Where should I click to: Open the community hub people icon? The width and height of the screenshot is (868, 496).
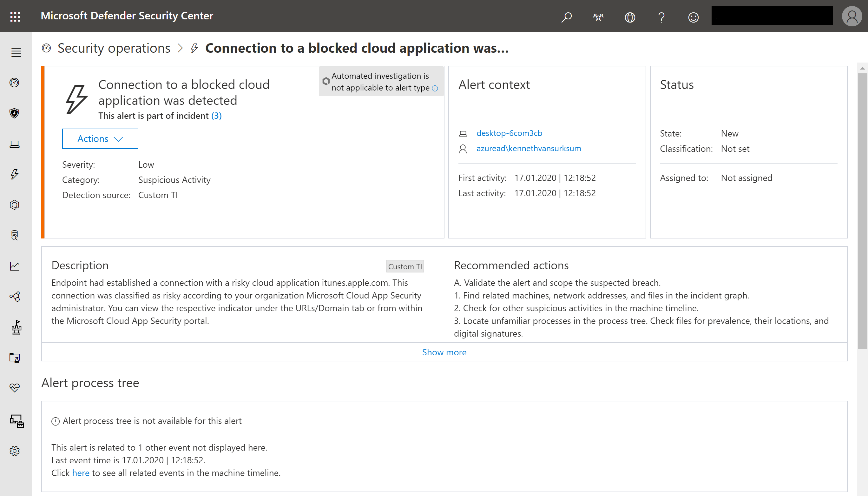pos(598,17)
